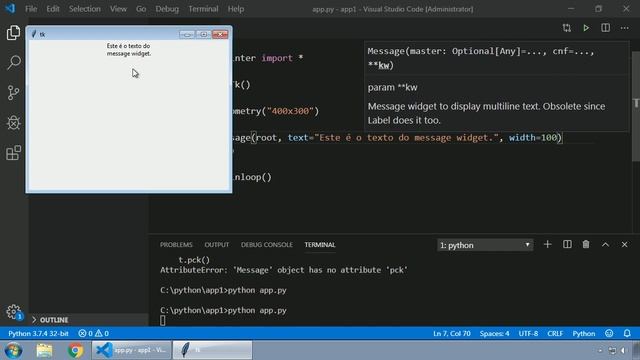Switch to VS Code taskbar button
Screen dimensions: 640x360
coord(131,350)
